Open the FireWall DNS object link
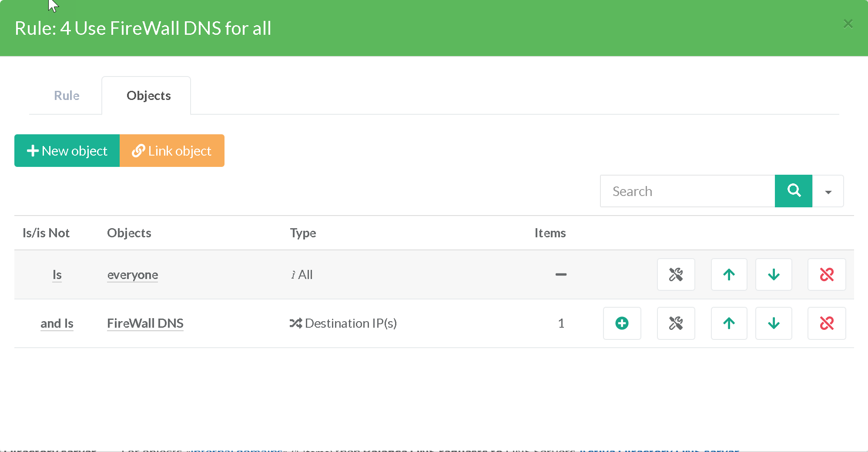Viewport: 868px width, 452px height. 145,323
